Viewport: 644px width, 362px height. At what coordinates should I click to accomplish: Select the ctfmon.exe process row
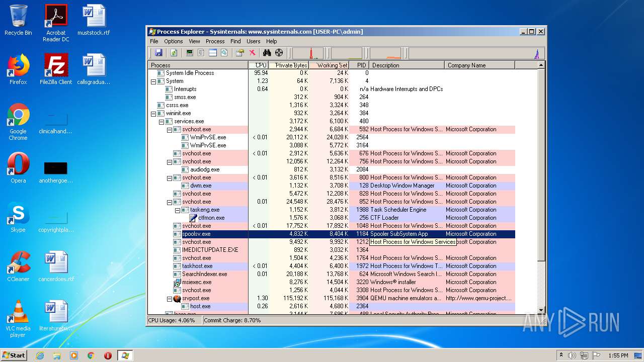point(332,218)
